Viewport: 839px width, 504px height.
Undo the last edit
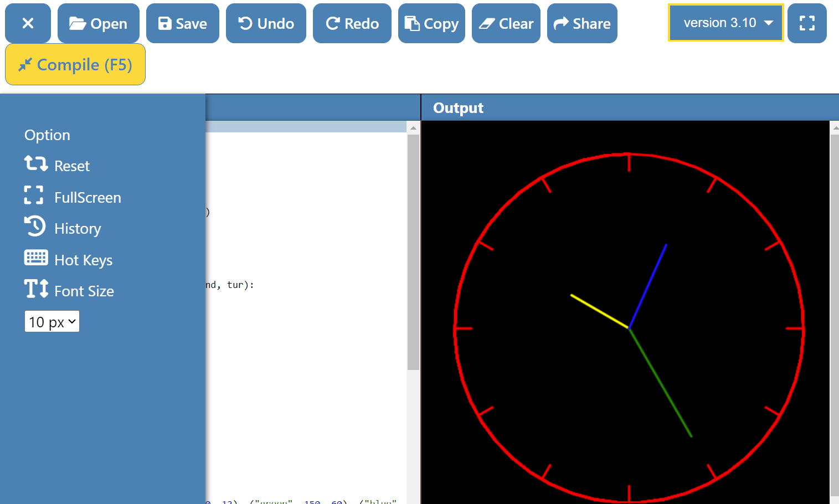click(266, 23)
